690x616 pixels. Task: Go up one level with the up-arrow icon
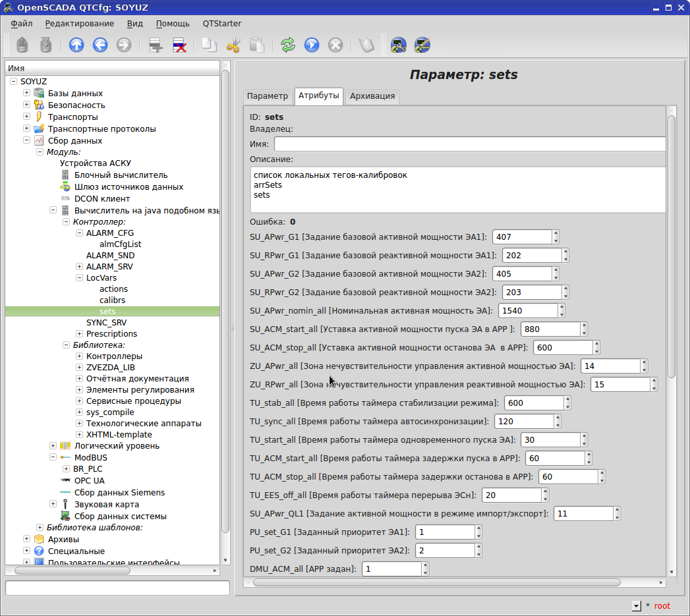coord(76,45)
